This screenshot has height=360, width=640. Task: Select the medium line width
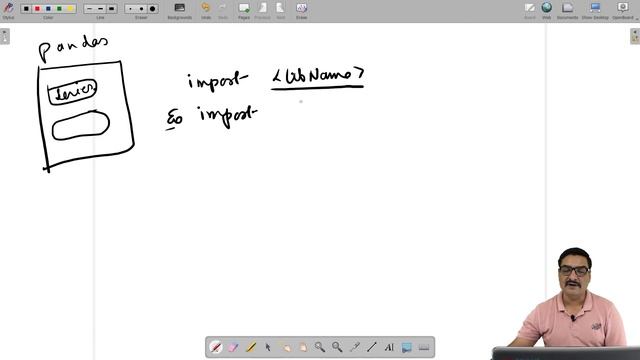100,9
